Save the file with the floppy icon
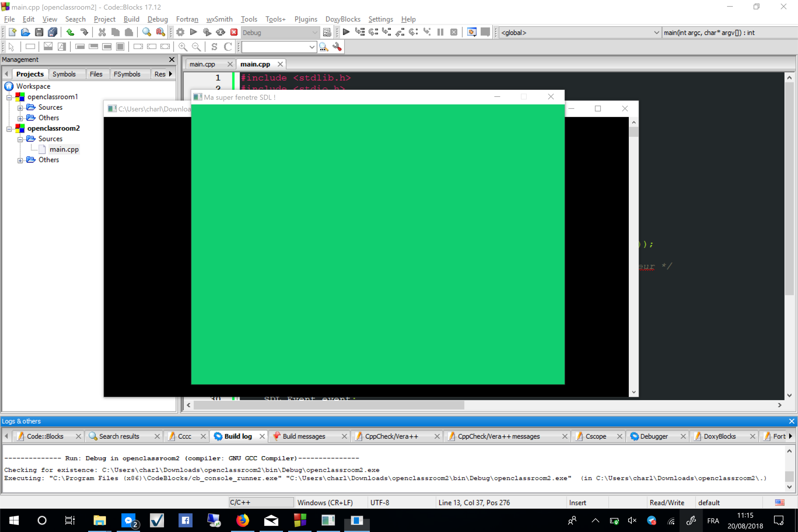This screenshot has height=532, width=798. [x=39, y=32]
